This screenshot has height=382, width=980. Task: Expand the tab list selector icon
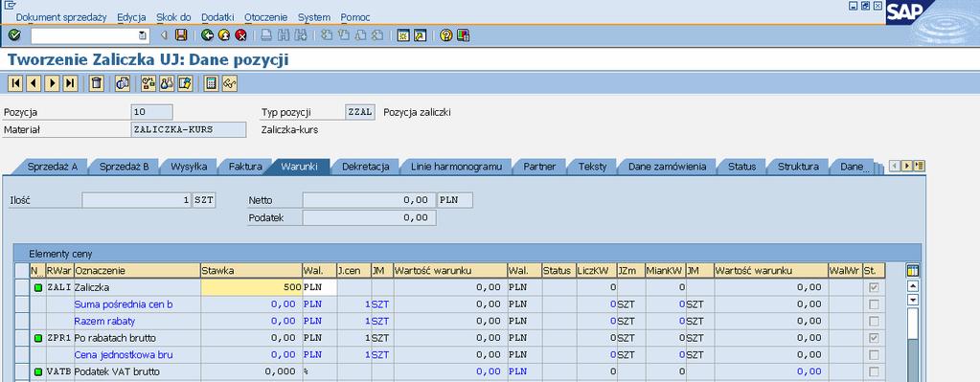[919, 166]
